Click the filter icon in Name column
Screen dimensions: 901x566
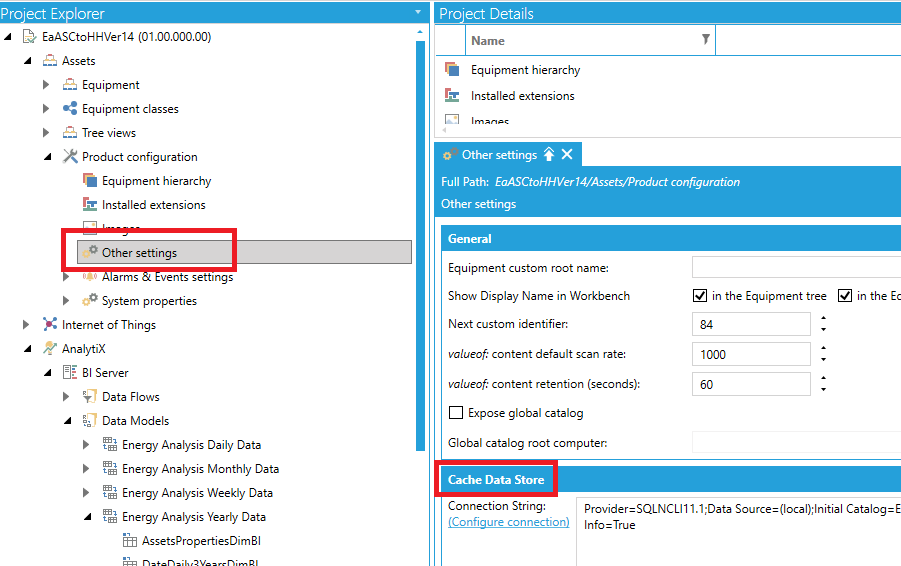coord(706,40)
